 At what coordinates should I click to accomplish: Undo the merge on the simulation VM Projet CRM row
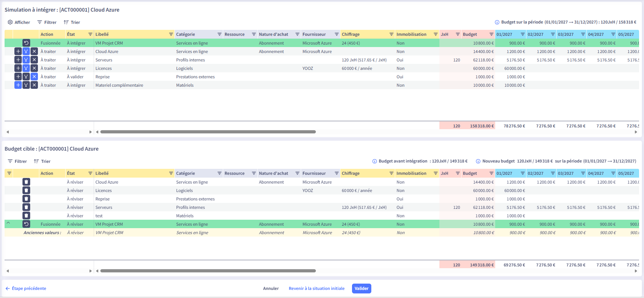(26, 43)
